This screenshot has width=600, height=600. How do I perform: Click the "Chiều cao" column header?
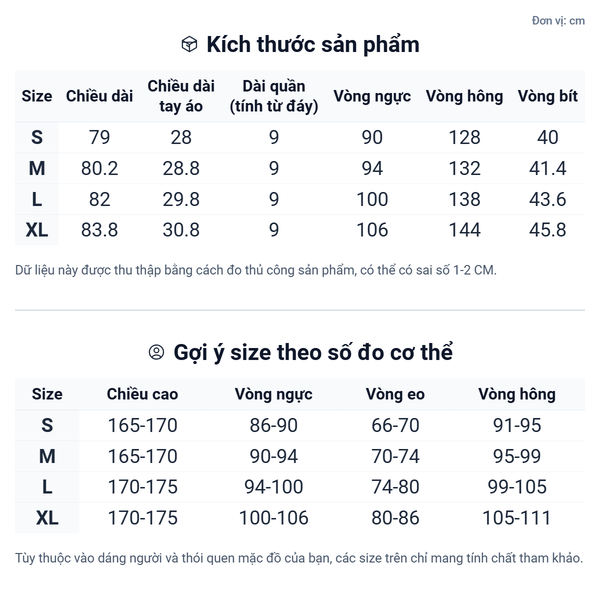[142, 394]
